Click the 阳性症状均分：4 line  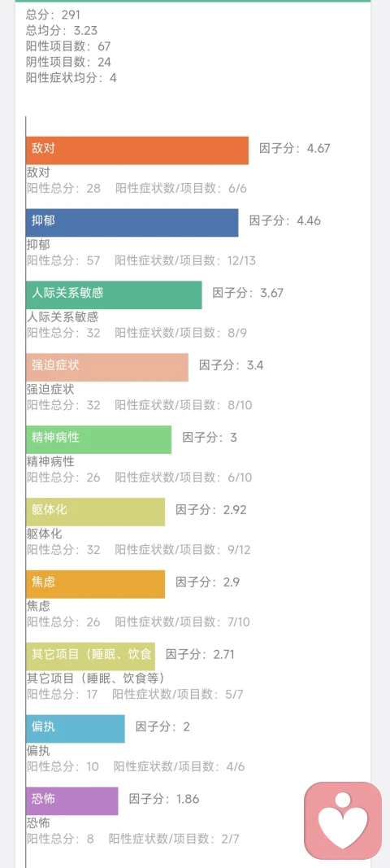click(x=72, y=77)
